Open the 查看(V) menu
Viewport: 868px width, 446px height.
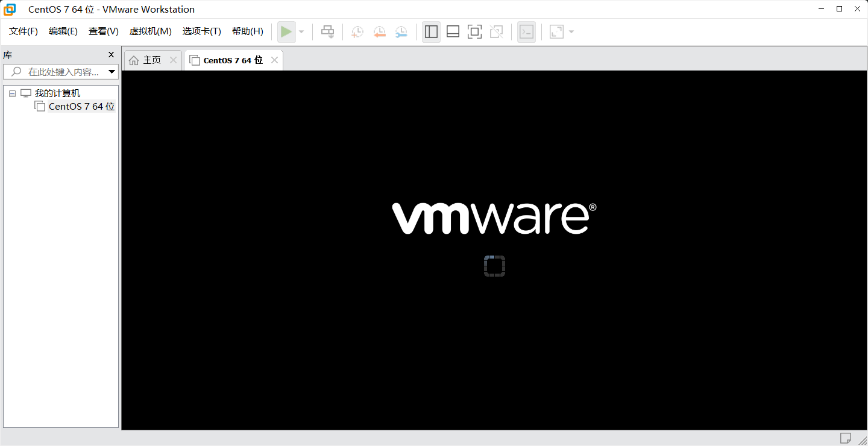click(x=104, y=31)
